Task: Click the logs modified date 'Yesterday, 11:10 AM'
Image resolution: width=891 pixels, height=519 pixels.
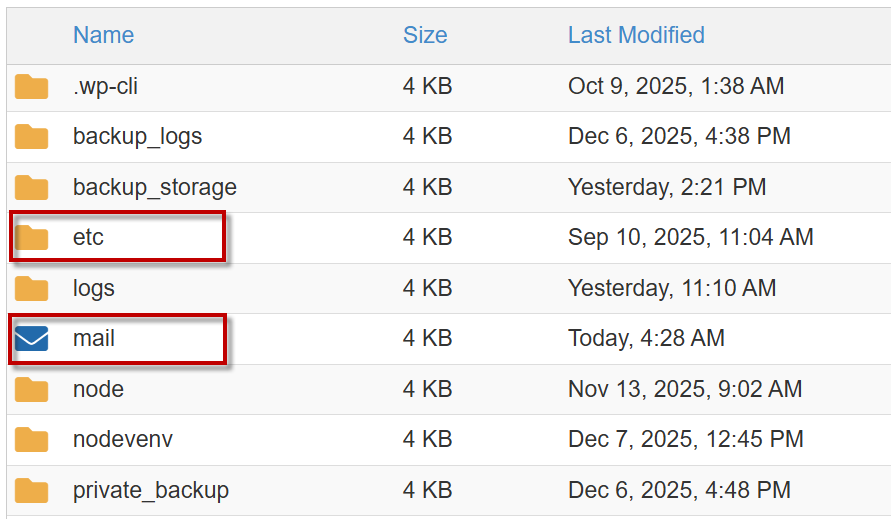Action: 672,288
